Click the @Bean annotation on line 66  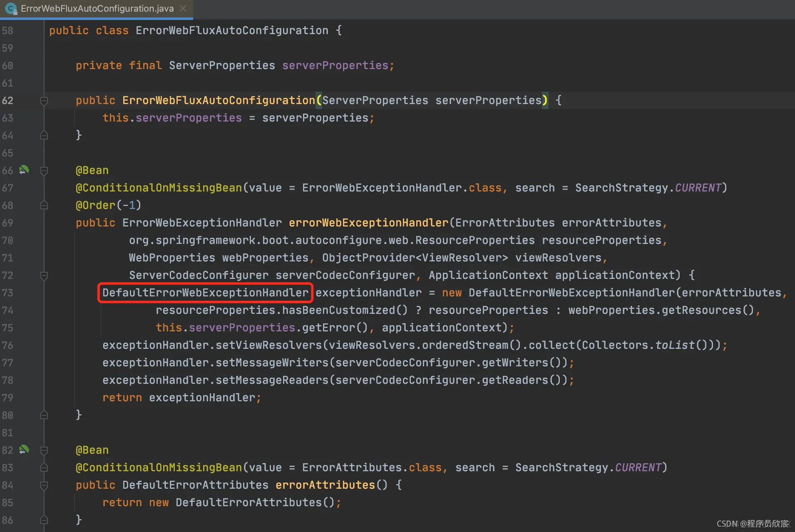(x=92, y=170)
